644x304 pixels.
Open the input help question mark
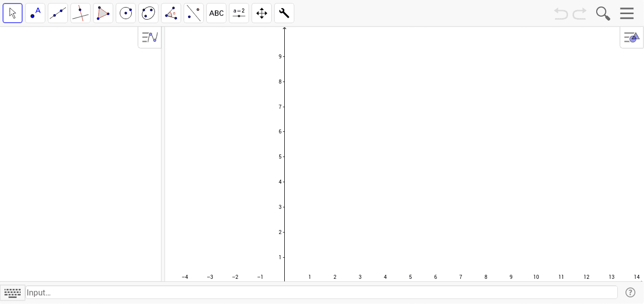tap(630, 292)
